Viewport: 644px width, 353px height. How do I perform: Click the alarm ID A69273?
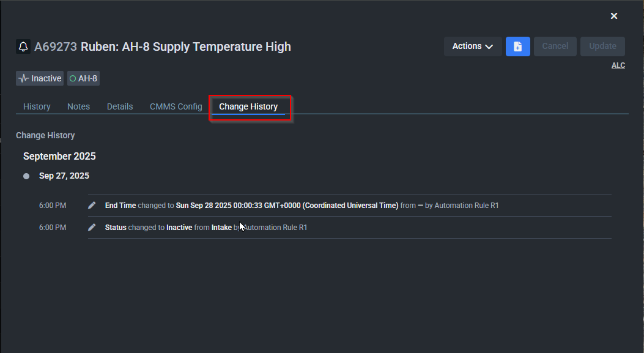(x=56, y=46)
